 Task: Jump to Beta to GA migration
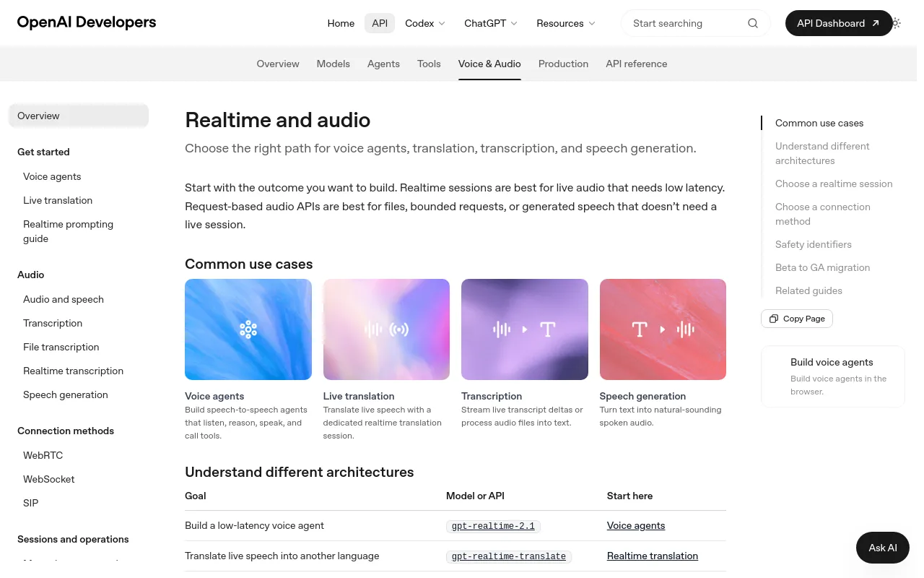(822, 267)
